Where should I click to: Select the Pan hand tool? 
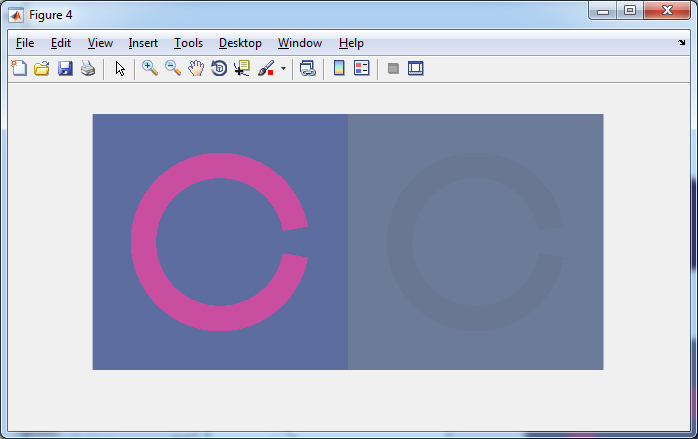(x=196, y=68)
